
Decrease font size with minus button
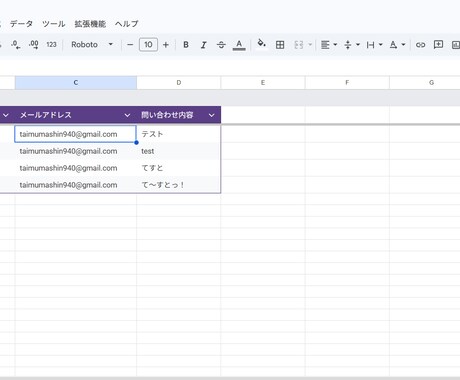coord(130,45)
